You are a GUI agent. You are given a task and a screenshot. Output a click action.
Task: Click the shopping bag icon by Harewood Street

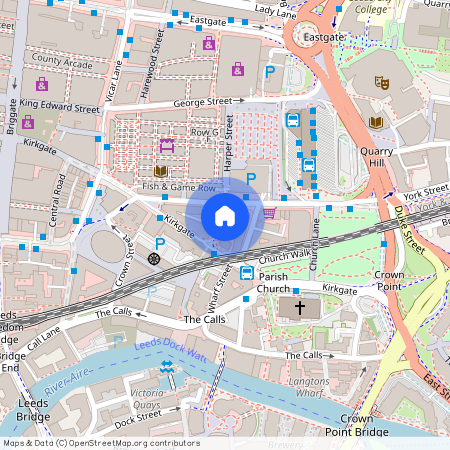click(x=209, y=43)
